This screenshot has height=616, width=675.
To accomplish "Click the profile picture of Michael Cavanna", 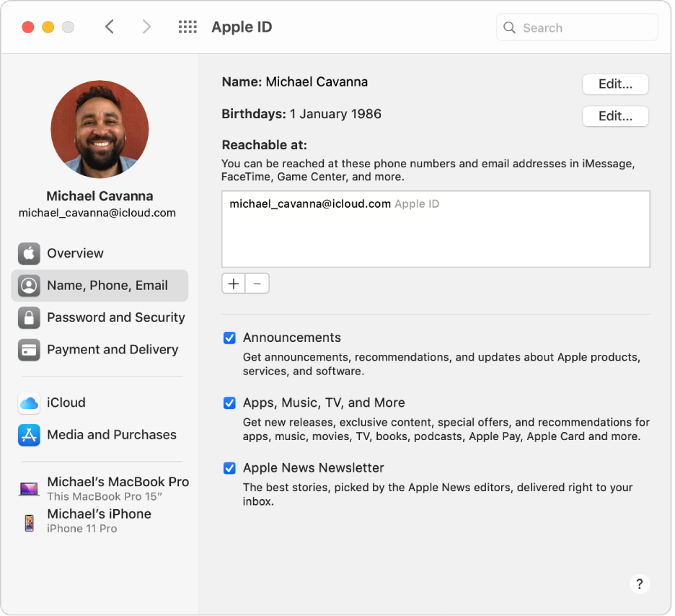I will [x=100, y=128].
